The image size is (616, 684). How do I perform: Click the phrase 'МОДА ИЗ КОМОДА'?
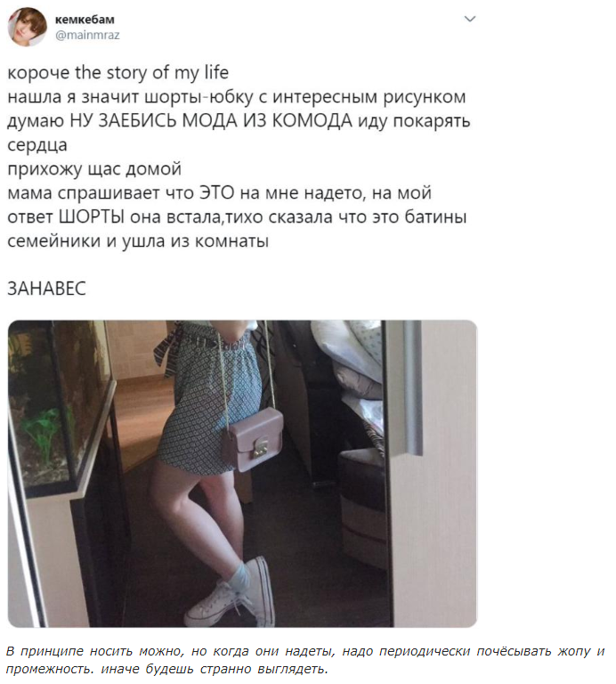267,120
